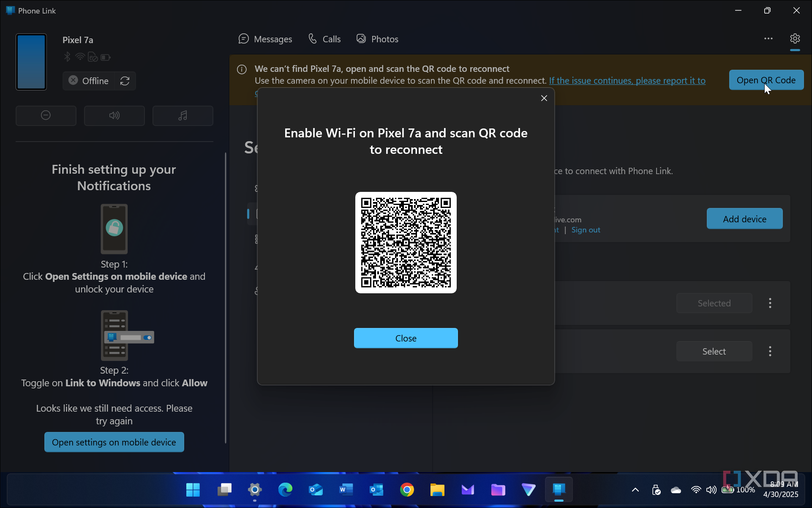The image size is (812, 508).
Task: Click the Open QR Code button
Action: (766, 80)
